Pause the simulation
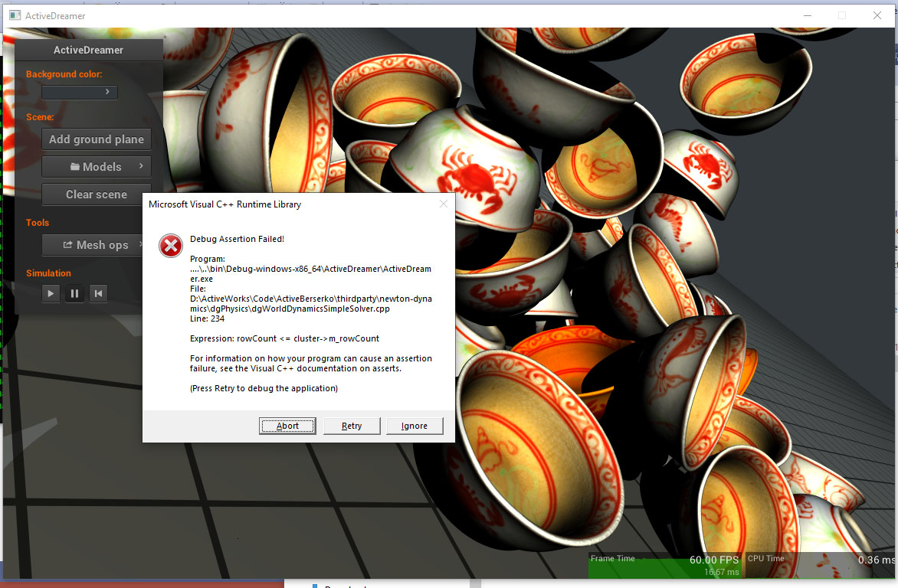898x588 pixels. pos(74,293)
